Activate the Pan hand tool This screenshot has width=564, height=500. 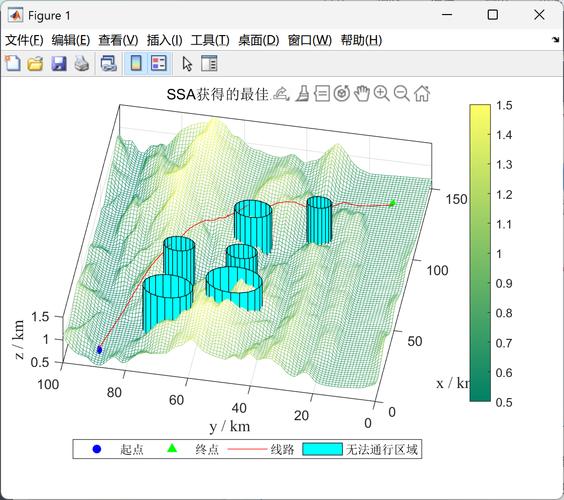[362, 94]
